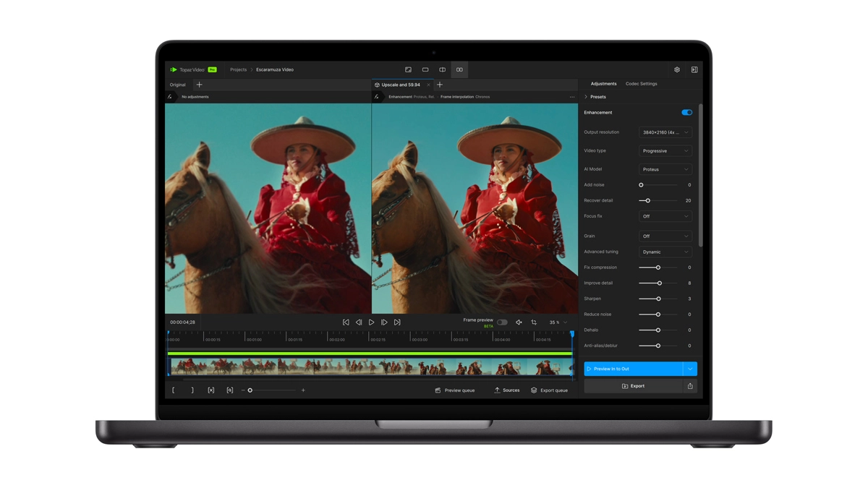Image resolution: width=868 pixels, height=488 pixels.
Task: Open the settings gear
Action: click(676, 69)
